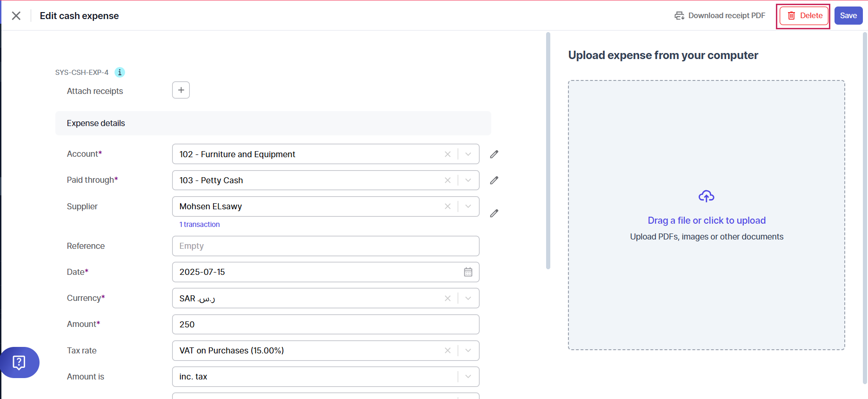Edit the Account with the pencil icon

(494, 154)
